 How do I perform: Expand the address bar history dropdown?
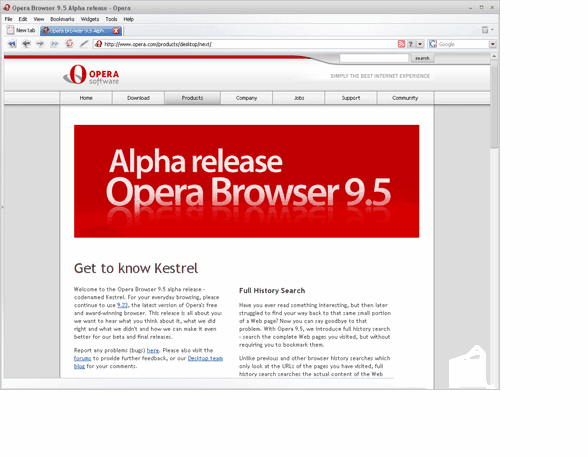point(420,44)
